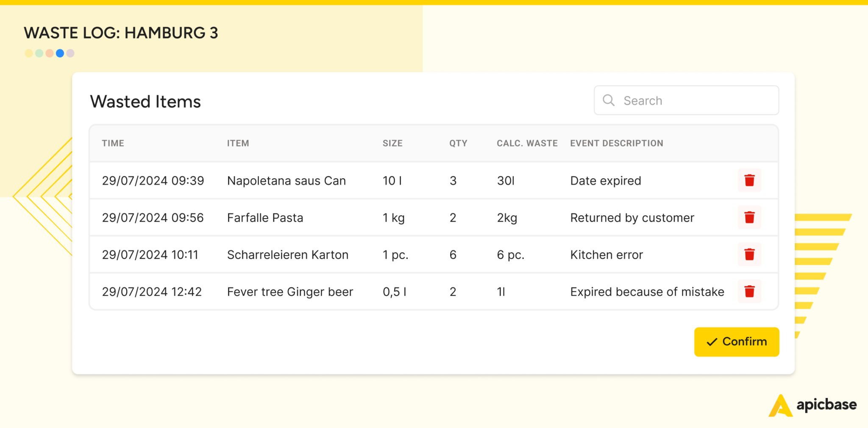Click the apicbase logo

point(812,405)
